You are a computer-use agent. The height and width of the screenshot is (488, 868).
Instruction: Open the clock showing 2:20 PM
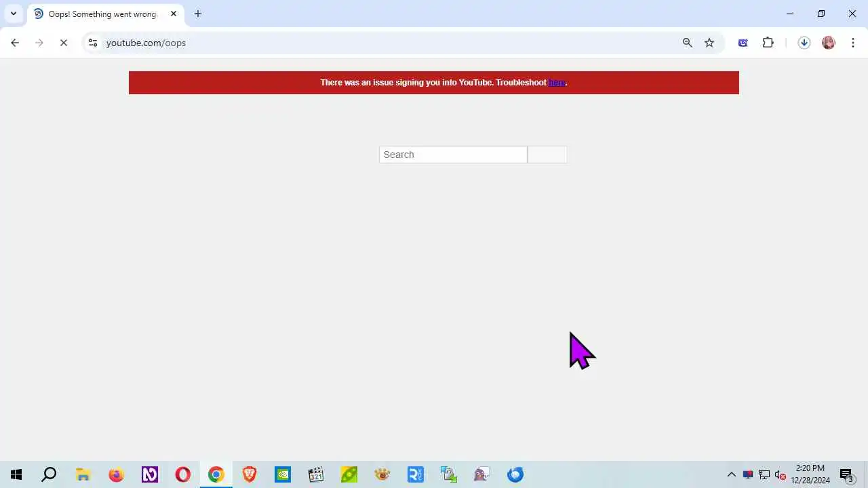coord(810,474)
